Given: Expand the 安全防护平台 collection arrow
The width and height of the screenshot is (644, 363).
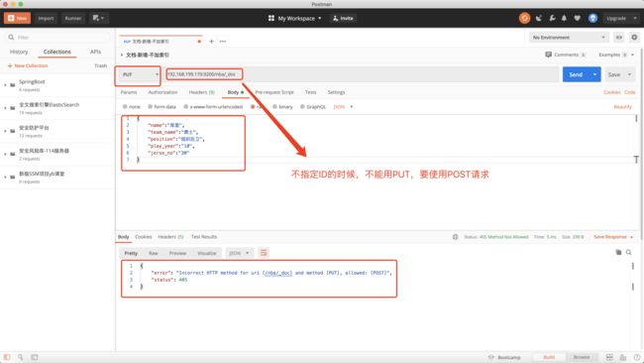Looking at the screenshot, I should pyautogui.click(x=5, y=131).
